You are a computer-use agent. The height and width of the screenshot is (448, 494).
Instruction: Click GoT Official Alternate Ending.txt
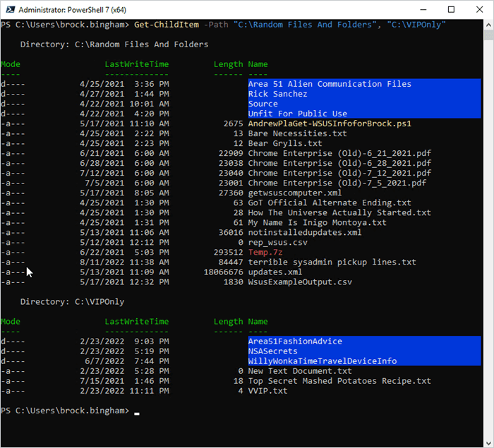click(x=330, y=202)
